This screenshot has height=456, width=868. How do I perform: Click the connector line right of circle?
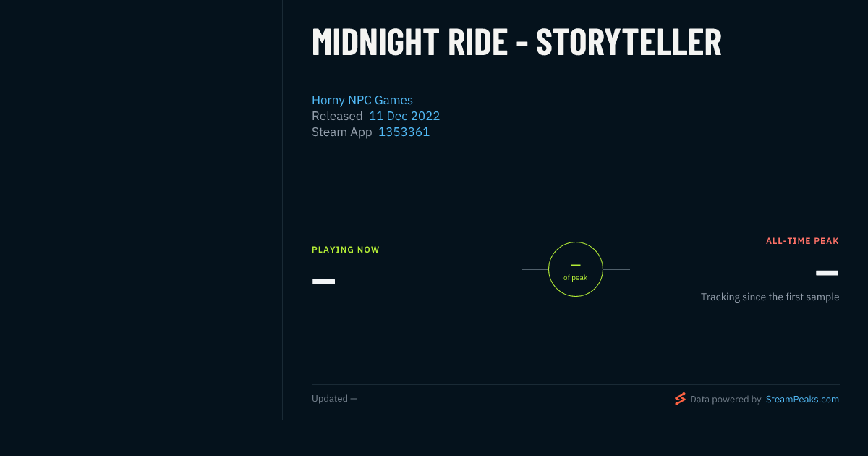pos(616,269)
